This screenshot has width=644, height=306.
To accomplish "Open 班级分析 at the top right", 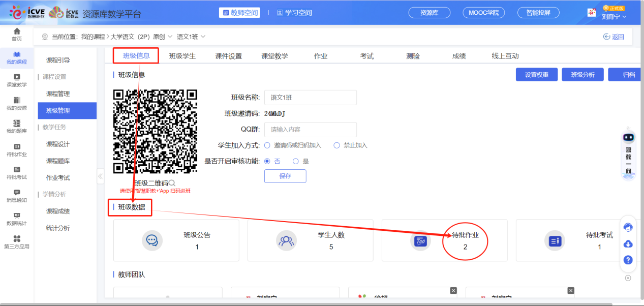I will 582,74.
